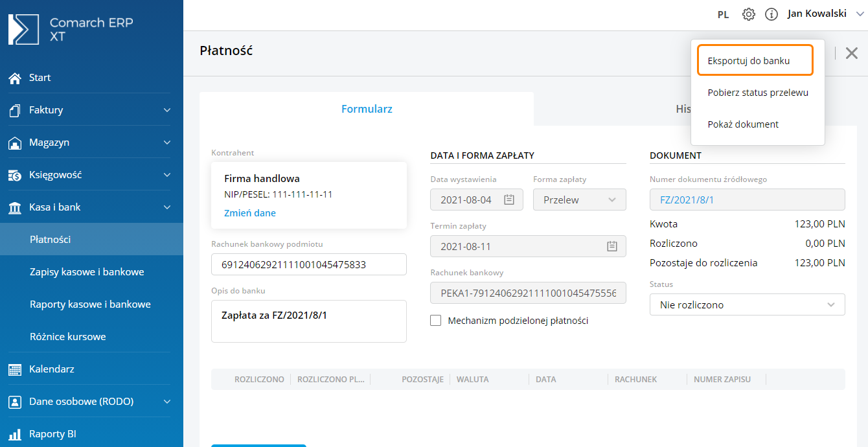The width and height of the screenshot is (868, 447).
Task: Click the Faktury document icon
Action: [x=15, y=110]
